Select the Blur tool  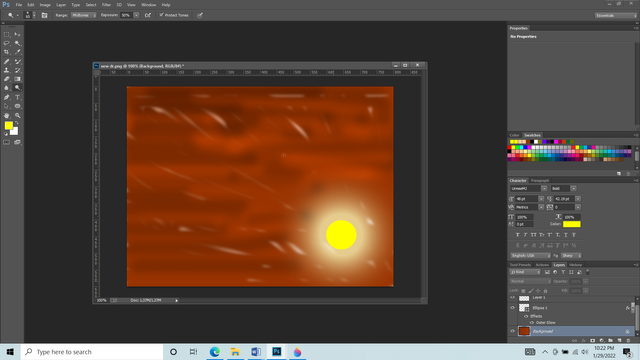[7, 88]
